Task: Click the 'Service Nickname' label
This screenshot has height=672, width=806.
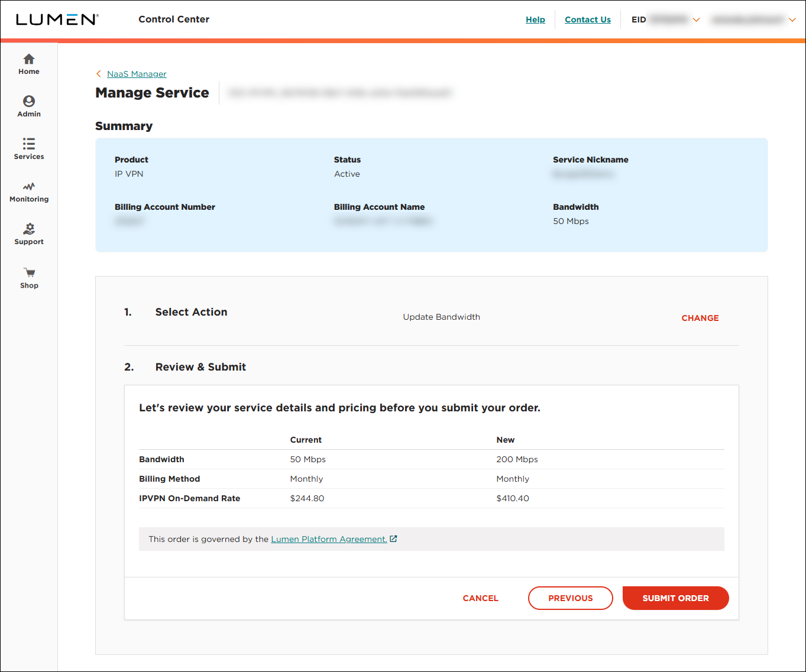Action: point(591,160)
